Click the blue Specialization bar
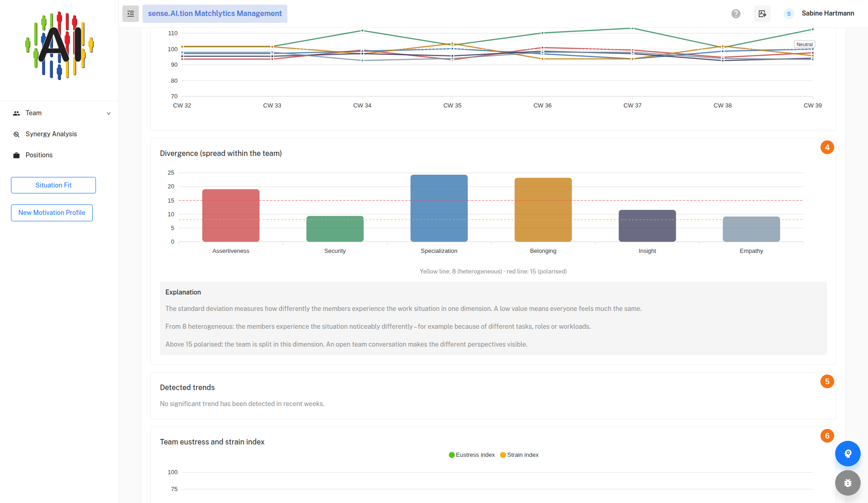Image resolution: width=868 pixels, height=503 pixels. coord(439,208)
